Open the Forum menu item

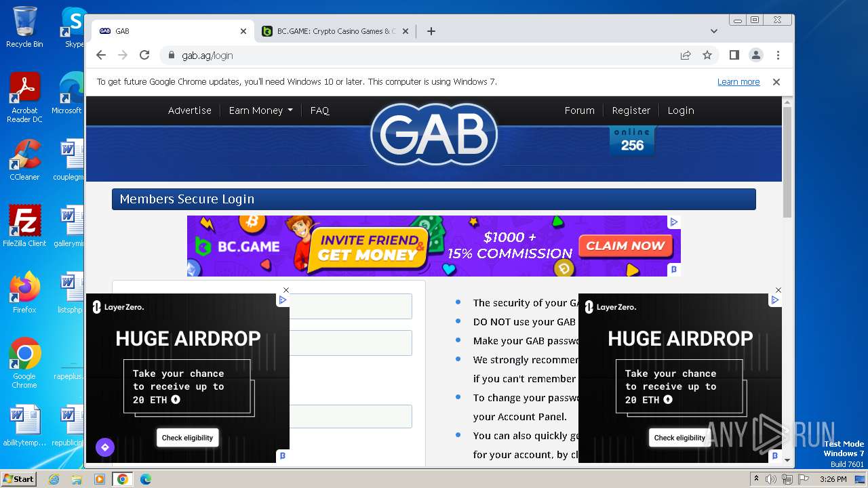579,110
